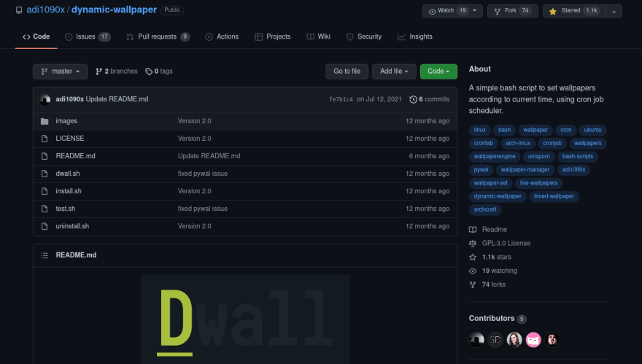
Task: Switch to the Code tab
Action: [x=36, y=37]
